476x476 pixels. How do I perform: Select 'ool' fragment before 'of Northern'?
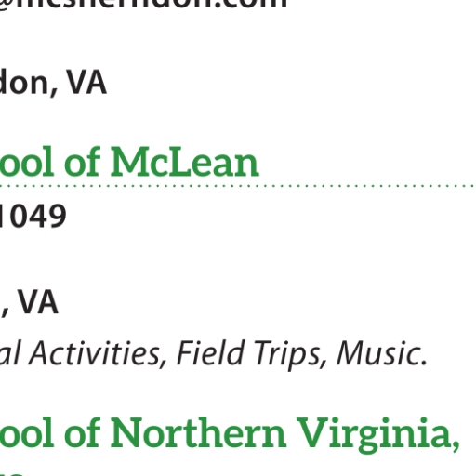(27, 432)
